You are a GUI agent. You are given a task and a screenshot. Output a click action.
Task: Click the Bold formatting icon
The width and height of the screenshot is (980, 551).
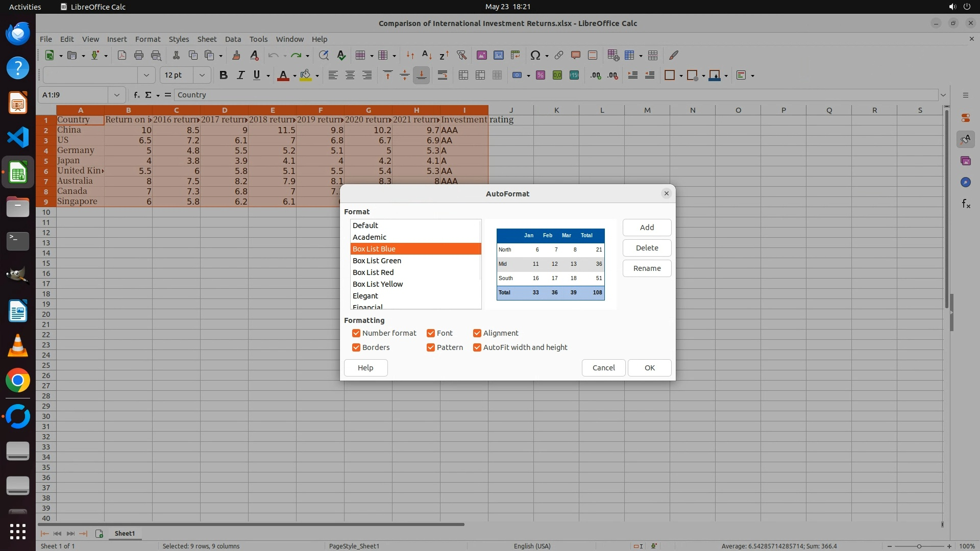(223, 76)
